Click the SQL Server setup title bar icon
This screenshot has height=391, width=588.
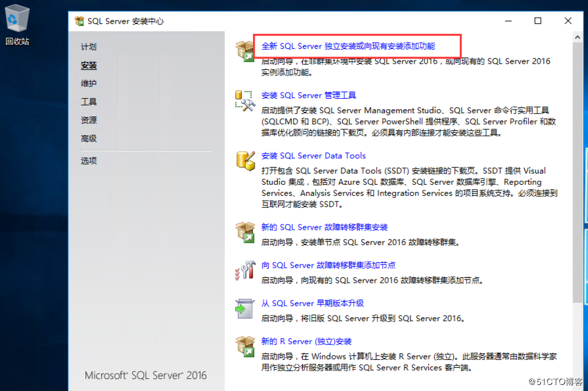79,21
